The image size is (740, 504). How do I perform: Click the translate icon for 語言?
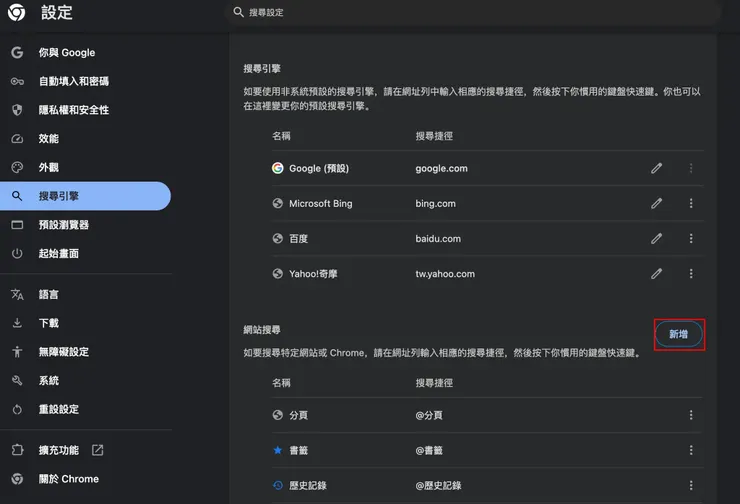[x=17, y=294]
